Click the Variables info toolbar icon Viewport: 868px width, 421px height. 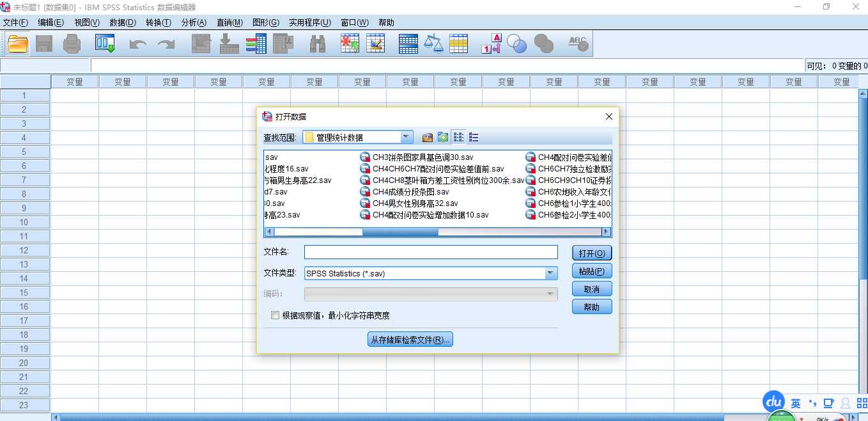(256, 44)
